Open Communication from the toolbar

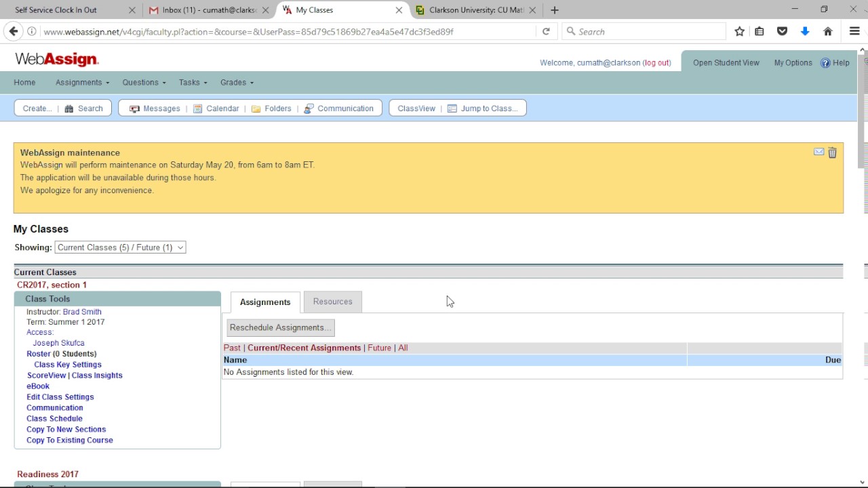(x=338, y=108)
